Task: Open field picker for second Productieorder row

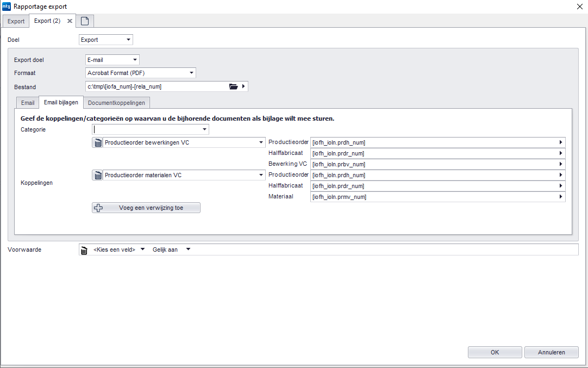Action: click(x=561, y=175)
